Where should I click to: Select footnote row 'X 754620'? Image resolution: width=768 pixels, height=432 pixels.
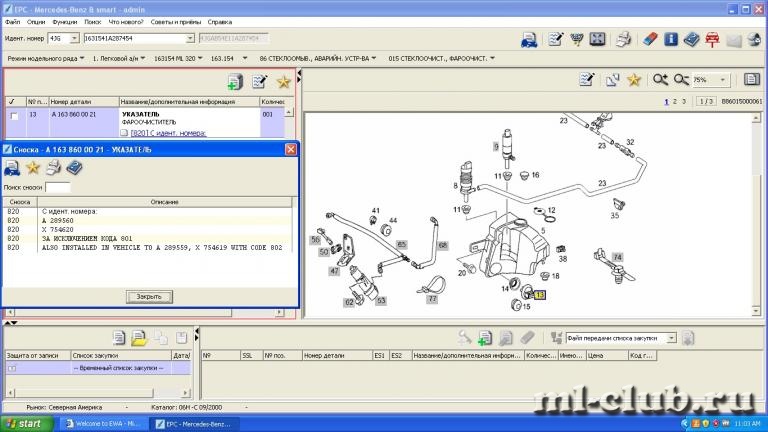pyautogui.click(x=149, y=229)
